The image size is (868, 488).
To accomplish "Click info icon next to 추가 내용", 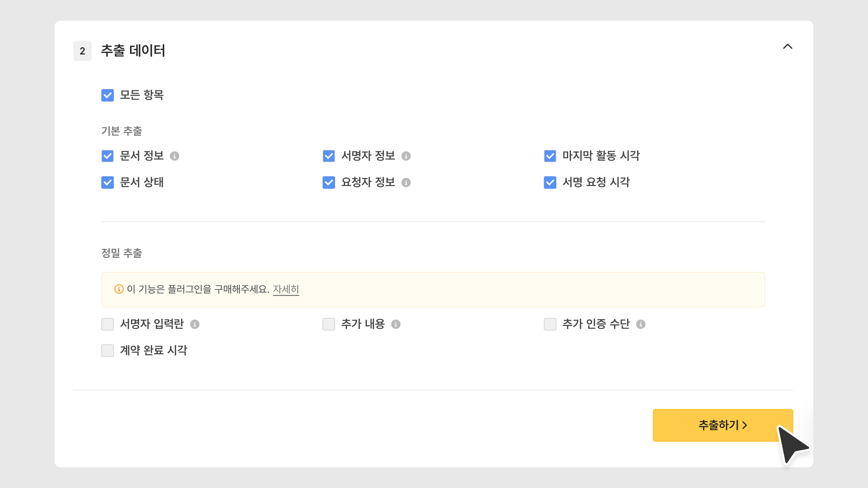I will [396, 324].
